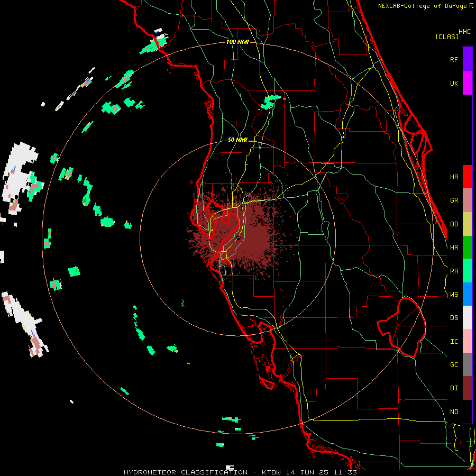Click the "WS" legend label
The width and height of the screenshot is (476, 476).
tap(454, 294)
